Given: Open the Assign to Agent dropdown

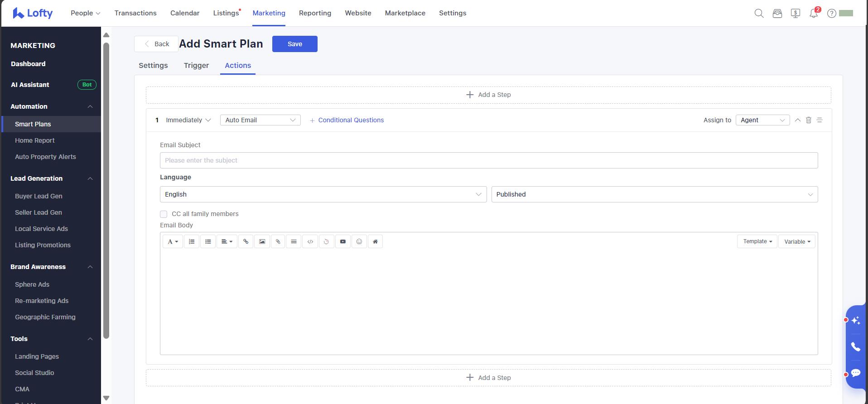Looking at the screenshot, I should tap(763, 120).
